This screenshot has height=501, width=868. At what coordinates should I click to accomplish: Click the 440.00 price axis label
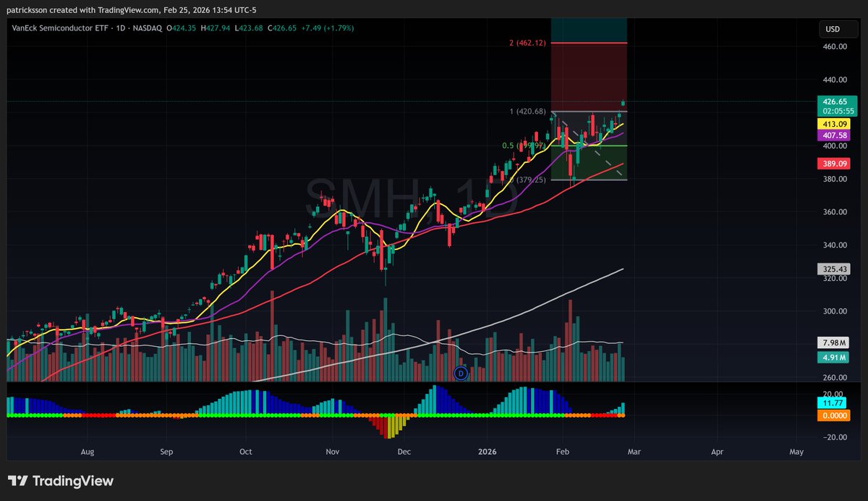835,80
